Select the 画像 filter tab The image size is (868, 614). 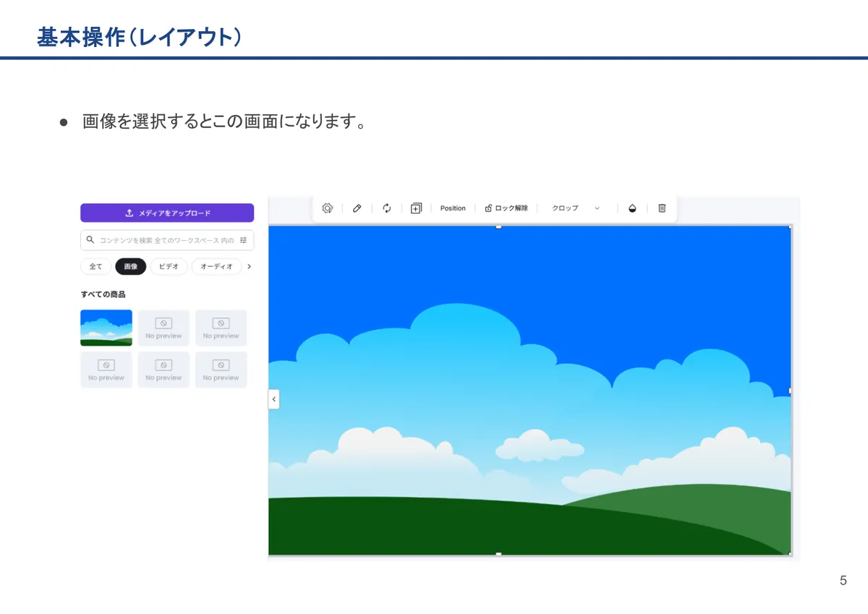(x=131, y=267)
